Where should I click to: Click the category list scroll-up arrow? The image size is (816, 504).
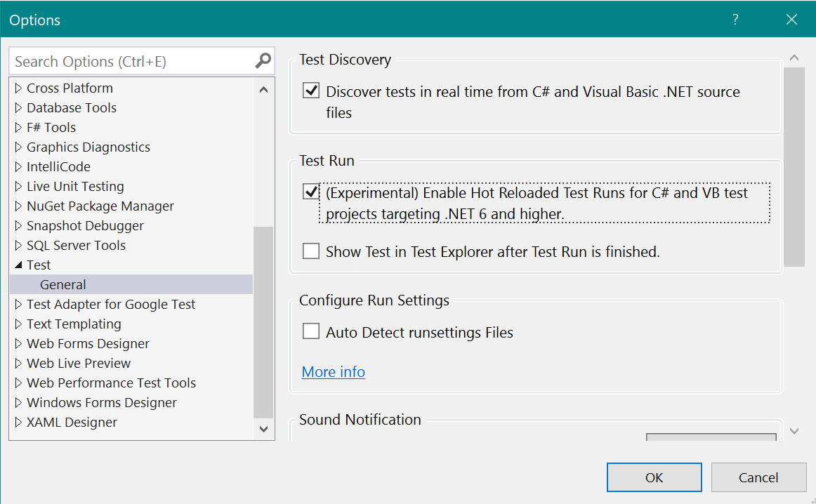click(x=264, y=89)
